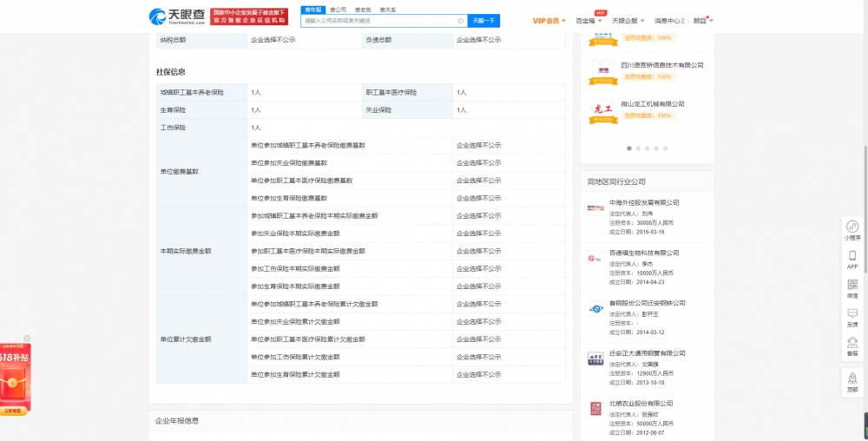The width and height of the screenshot is (868, 441).
Task: Click the 工伤保险 table label
Action: [173, 128]
